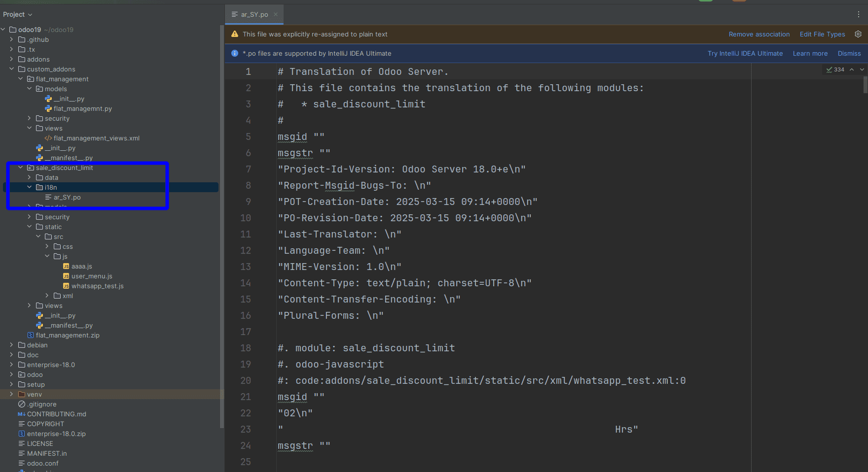This screenshot has width=868, height=472.
Task: Collapse the js folder
Action: [x=47, y=256]
